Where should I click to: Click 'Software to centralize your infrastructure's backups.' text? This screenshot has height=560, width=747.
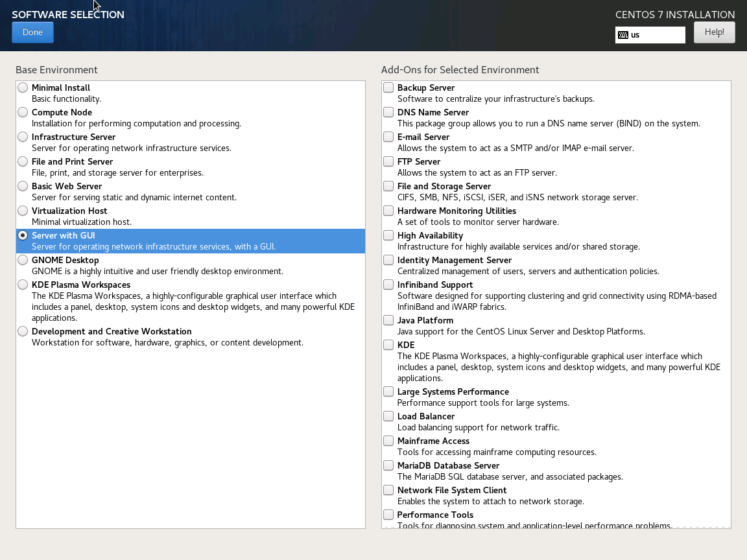496,99
